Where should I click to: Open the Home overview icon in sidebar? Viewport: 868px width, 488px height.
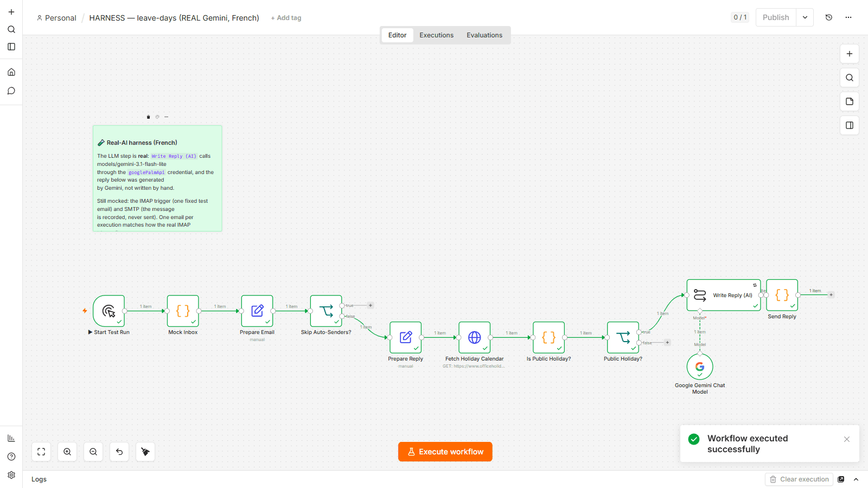point(11,72)
